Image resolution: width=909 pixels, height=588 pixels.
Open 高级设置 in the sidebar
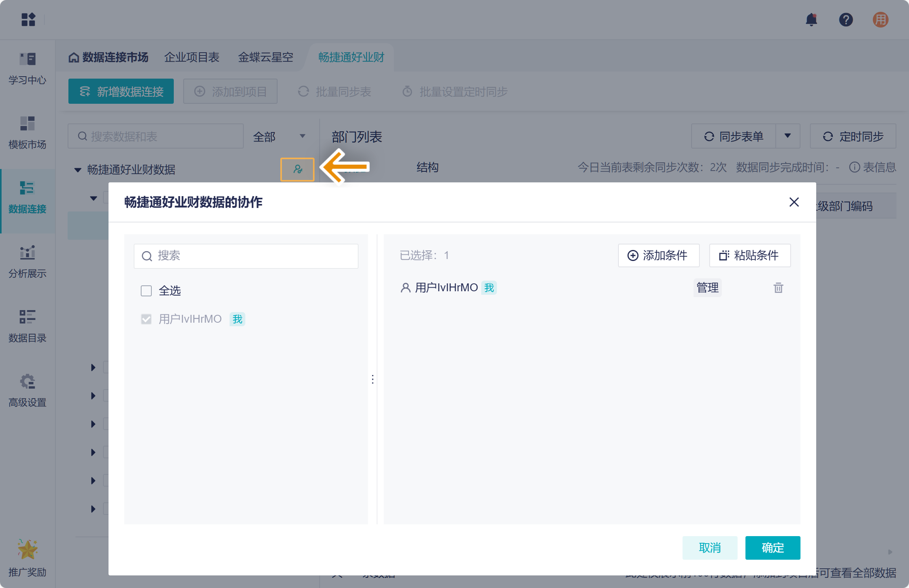pos(28,391)
